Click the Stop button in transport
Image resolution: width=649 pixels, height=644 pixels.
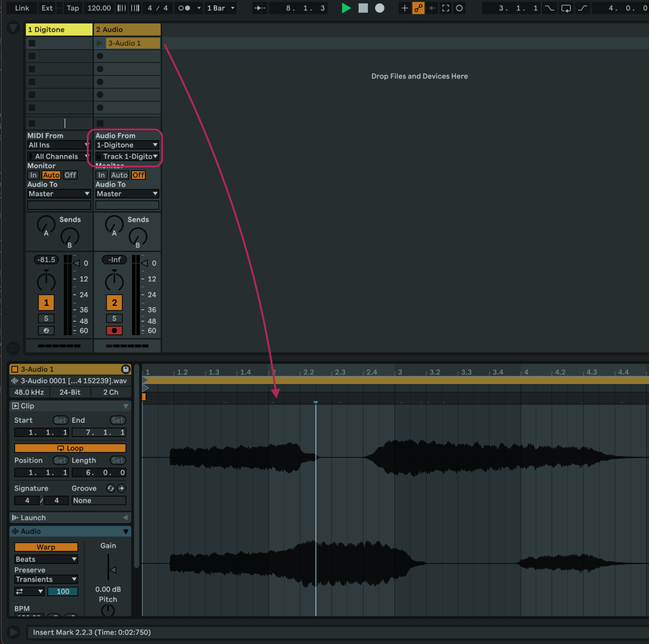(363, 8)
